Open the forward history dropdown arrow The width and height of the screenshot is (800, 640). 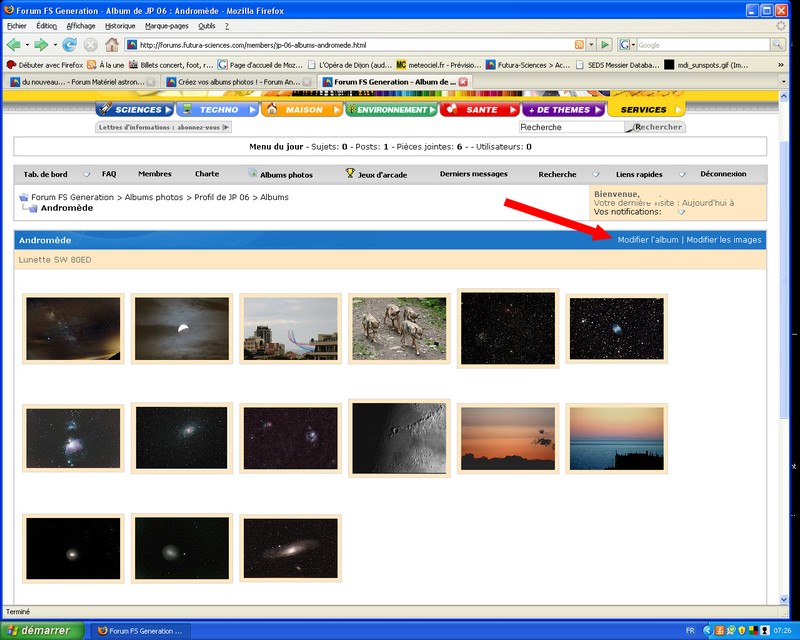click(x=55, y=45)
